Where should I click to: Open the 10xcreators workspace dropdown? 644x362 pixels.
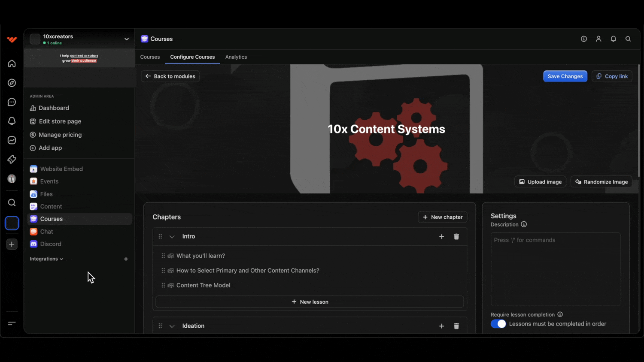click(127, 39)
